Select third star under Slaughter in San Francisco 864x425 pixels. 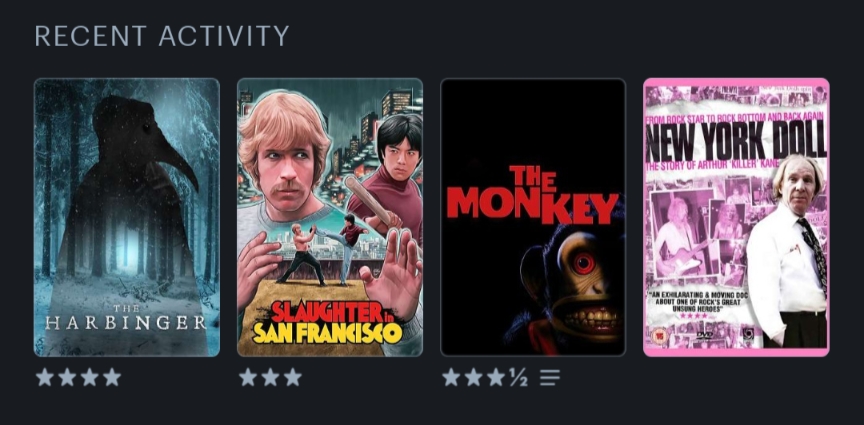[x=293, y=377]
